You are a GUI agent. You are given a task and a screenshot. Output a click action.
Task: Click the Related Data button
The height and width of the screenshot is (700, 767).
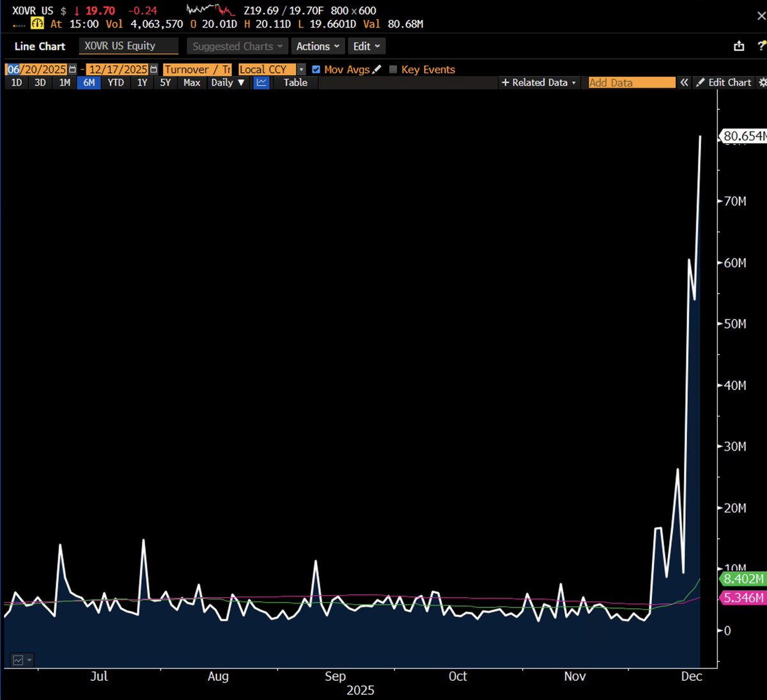tap(539, 82)
